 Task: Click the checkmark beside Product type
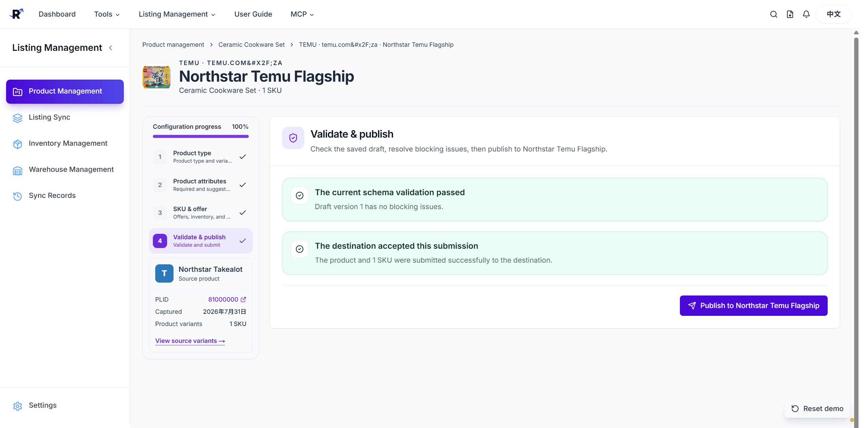point(243,157)
